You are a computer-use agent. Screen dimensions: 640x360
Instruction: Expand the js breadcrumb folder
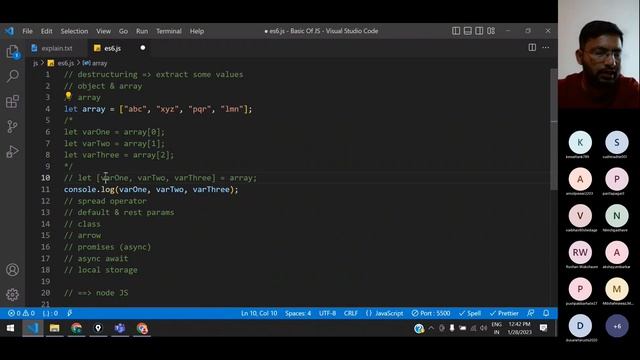pos(36,63)
